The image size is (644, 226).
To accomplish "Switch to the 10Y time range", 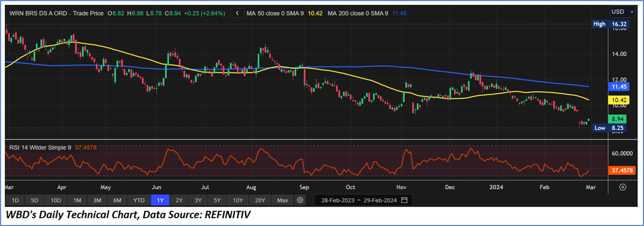I will point(238,200).
